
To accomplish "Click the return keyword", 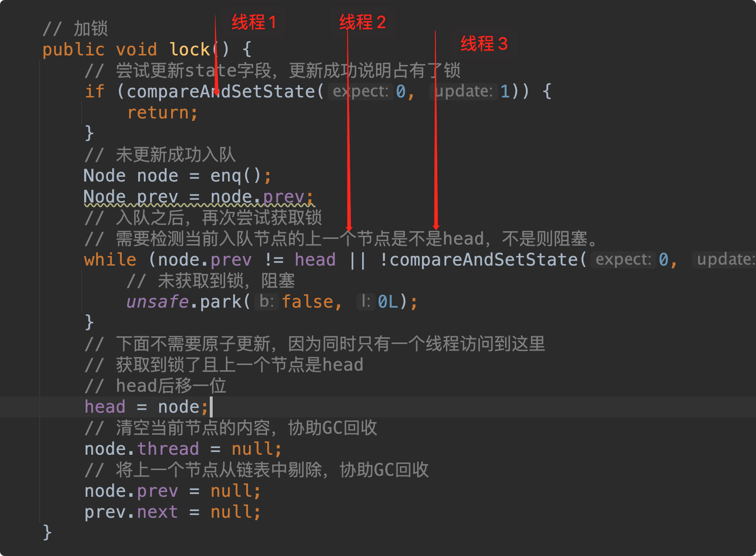I will [162, 113].
